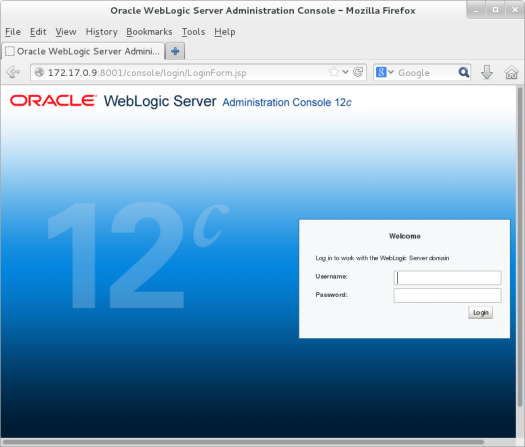Focus the Username input field
Image resolution: width=525 pixels, height=447 pixels.
pyautogui.click(x=447, y=278)
